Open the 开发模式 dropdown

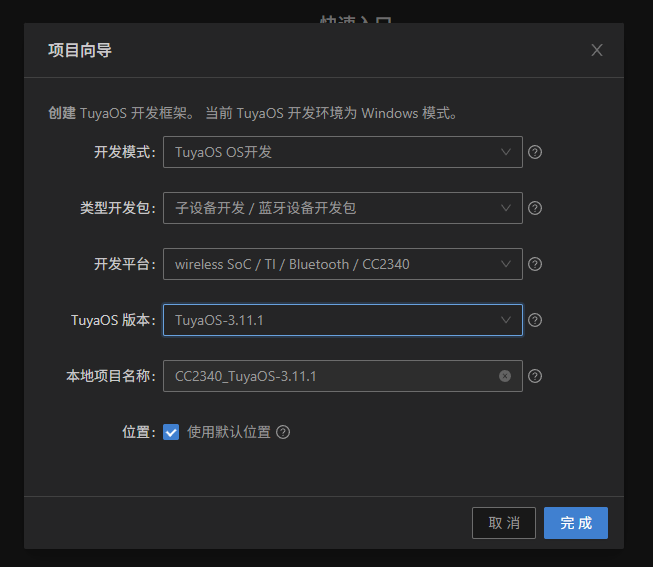click(343, 152)
